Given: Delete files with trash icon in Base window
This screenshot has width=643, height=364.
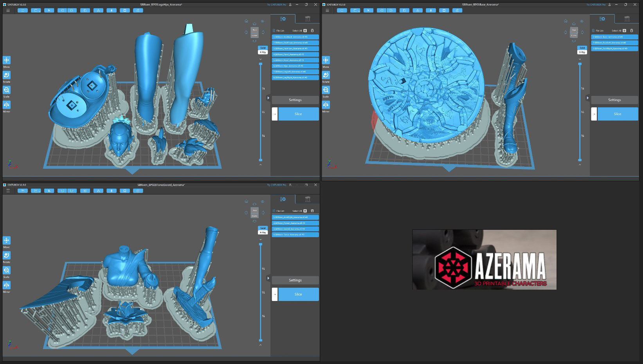Looking at the screenshot, I should [x=632, y=31].
